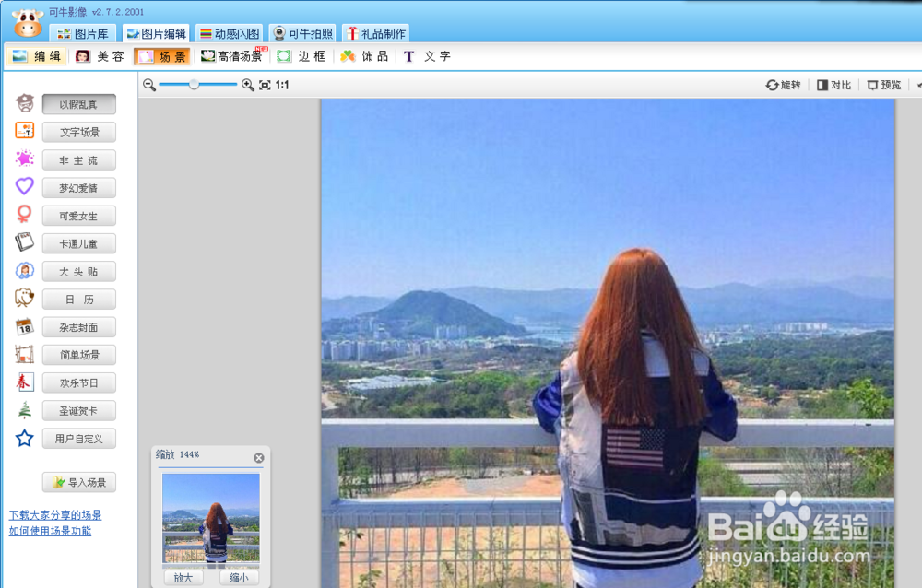Switch to the 动感闪图 tab
This screenshot has height=588, width=922.
[x=229, y=34]
